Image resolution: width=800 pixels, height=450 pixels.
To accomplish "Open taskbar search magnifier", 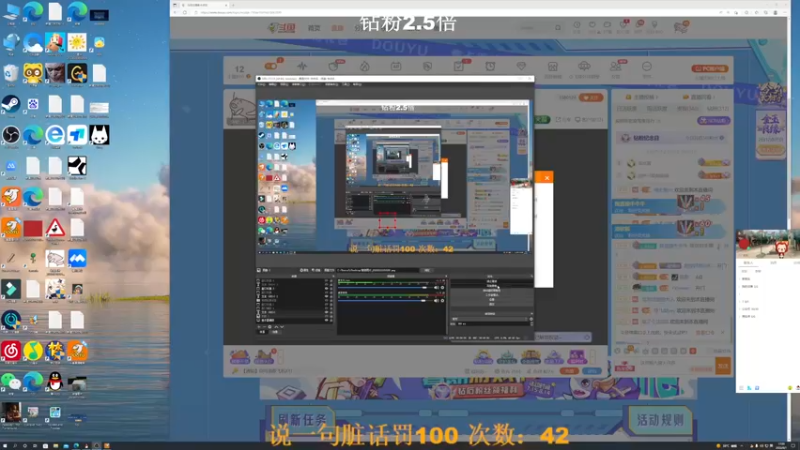I will [x=15, y=445].
